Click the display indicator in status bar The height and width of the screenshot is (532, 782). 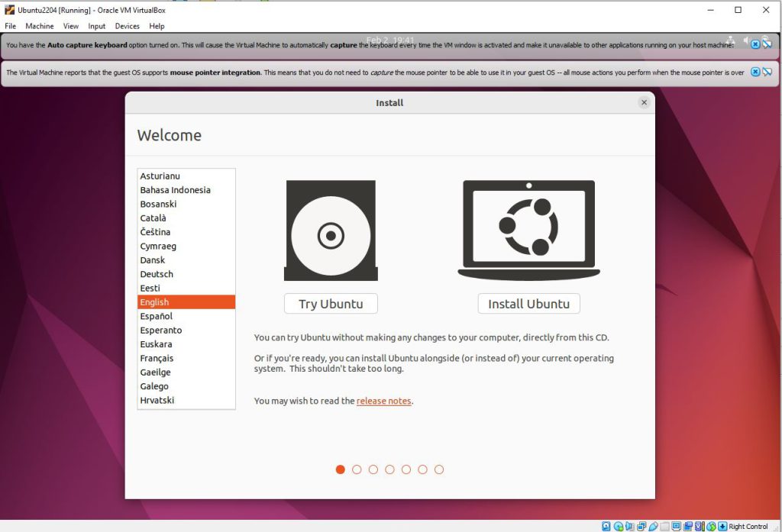(677, 526)
